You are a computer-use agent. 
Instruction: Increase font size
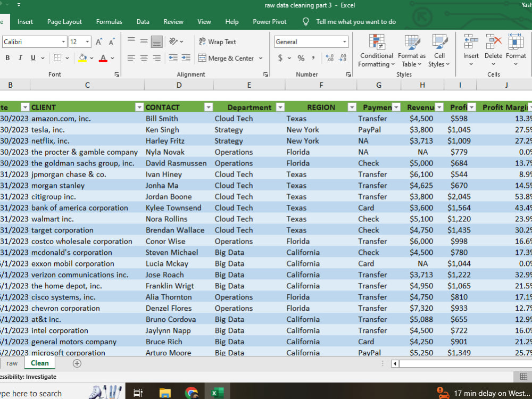[x=99, y=41]
